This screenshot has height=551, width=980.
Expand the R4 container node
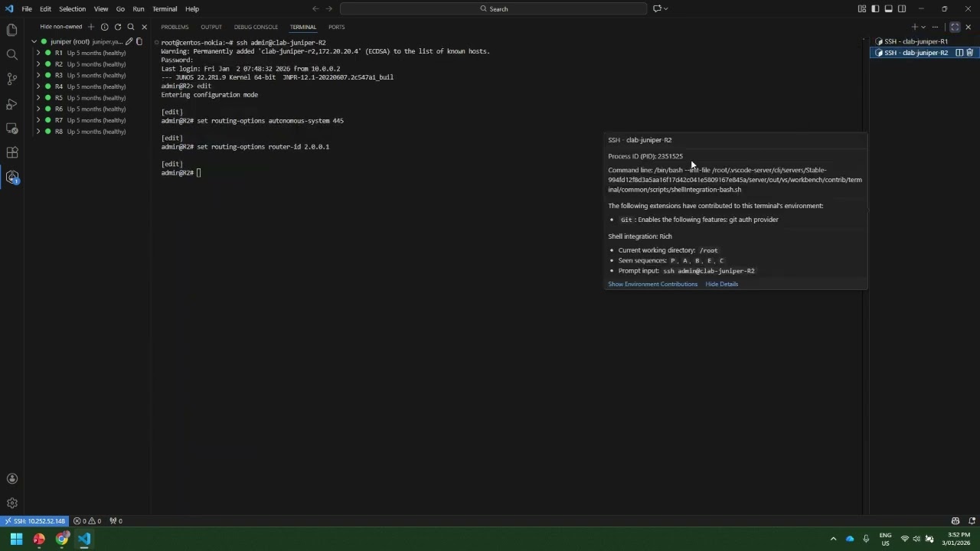coord(38,86)
